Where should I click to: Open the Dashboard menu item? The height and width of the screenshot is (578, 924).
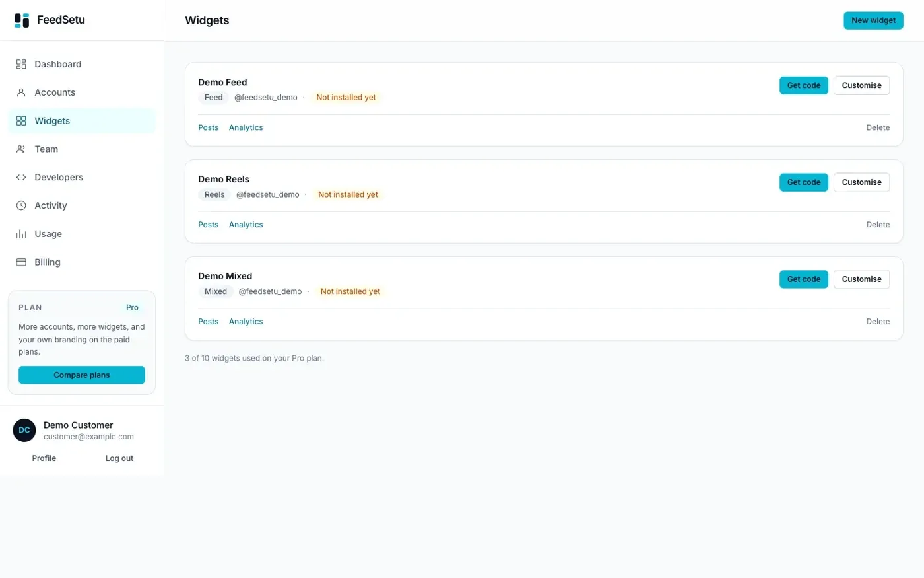82,64
